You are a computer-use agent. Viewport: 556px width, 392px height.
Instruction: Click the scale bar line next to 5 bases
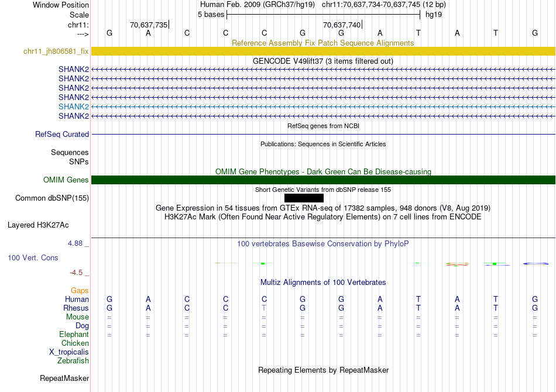(324, 15)
